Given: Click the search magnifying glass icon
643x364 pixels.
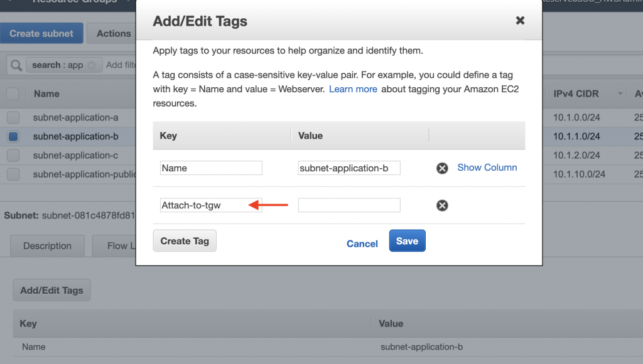Looking at the screenshot, I should tap(16, 65).
